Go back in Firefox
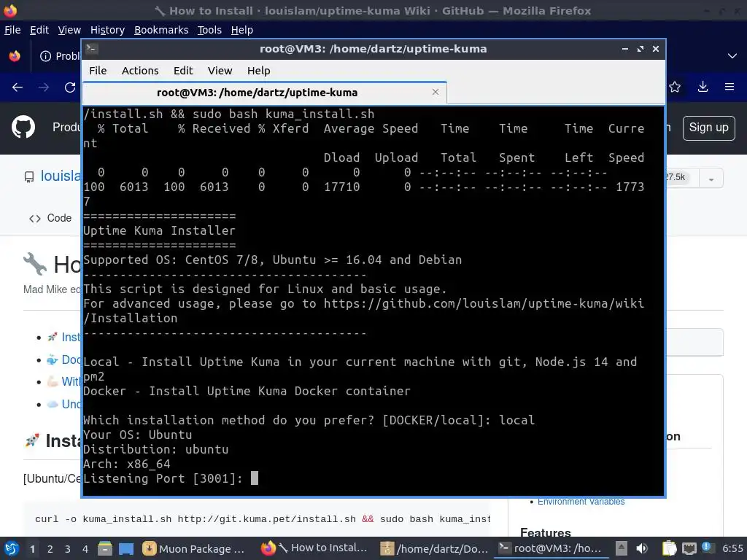This screenshot has height=560, width=747. pyautogui.click(x=18, y=87)
